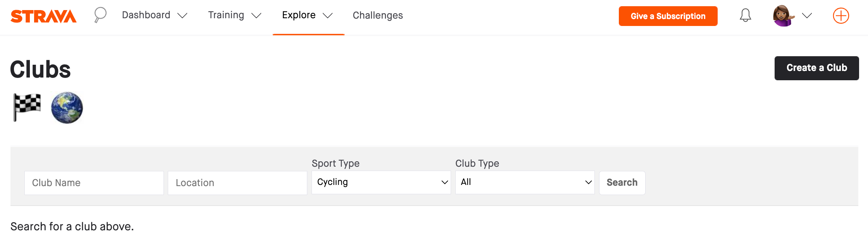868x252 pixels.
Task: Expand the Training menu chevron
Action: pos(256,16)
